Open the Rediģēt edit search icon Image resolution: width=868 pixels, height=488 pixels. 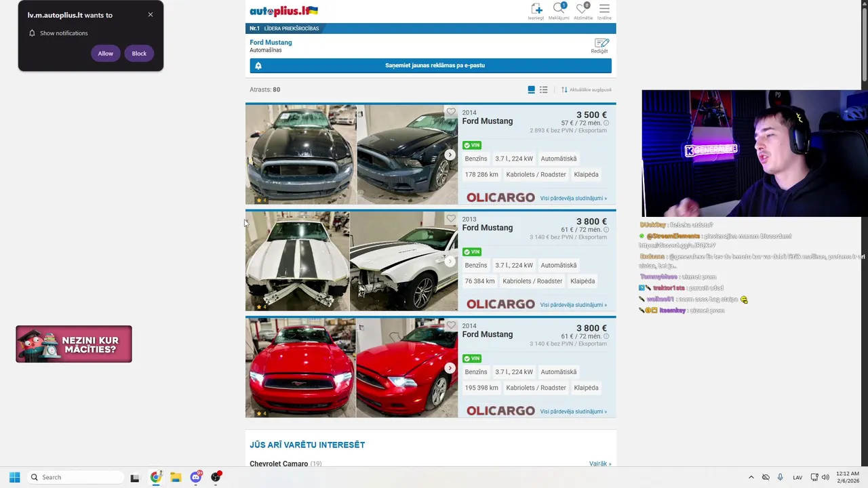point(600,45)
